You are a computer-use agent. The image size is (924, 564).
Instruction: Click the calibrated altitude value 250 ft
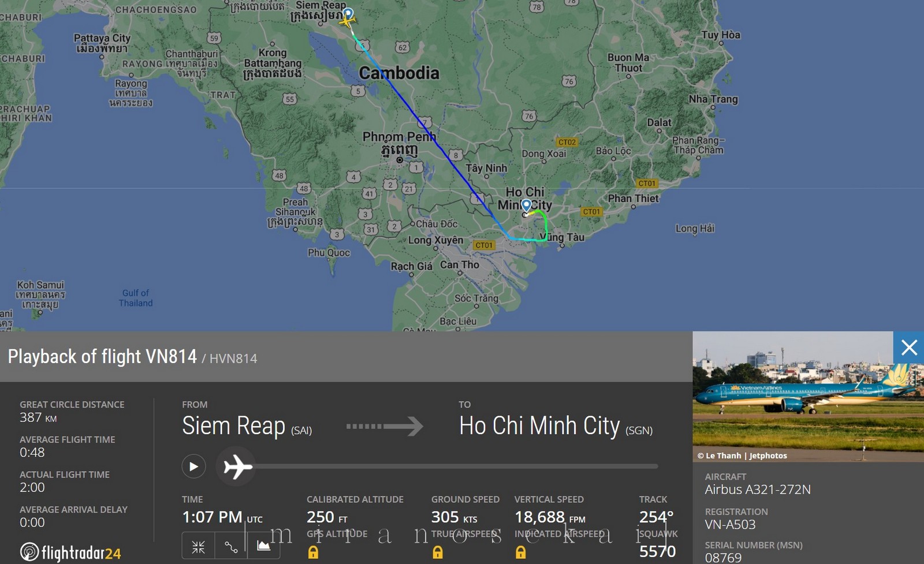[327, 517]
